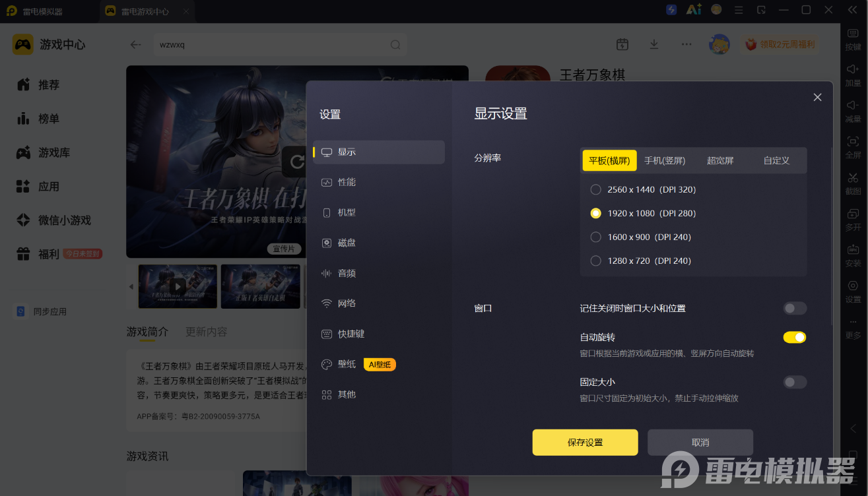Open the 多开 multi-instance tool
Viewport: 868px width, 496px height.
[x=853, y=220]
